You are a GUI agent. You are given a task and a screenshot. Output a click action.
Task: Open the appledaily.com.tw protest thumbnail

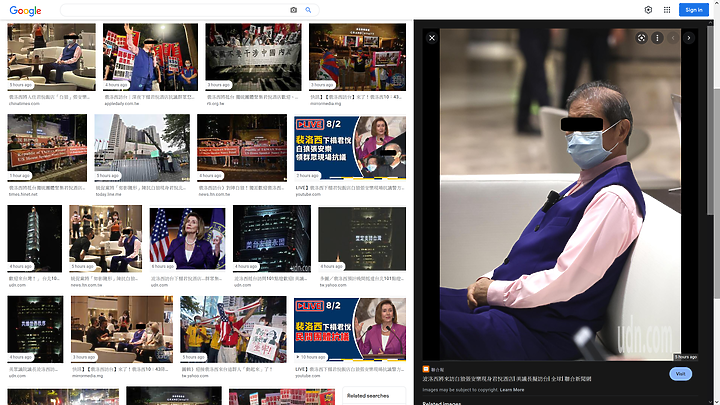[x=150, y=57]
